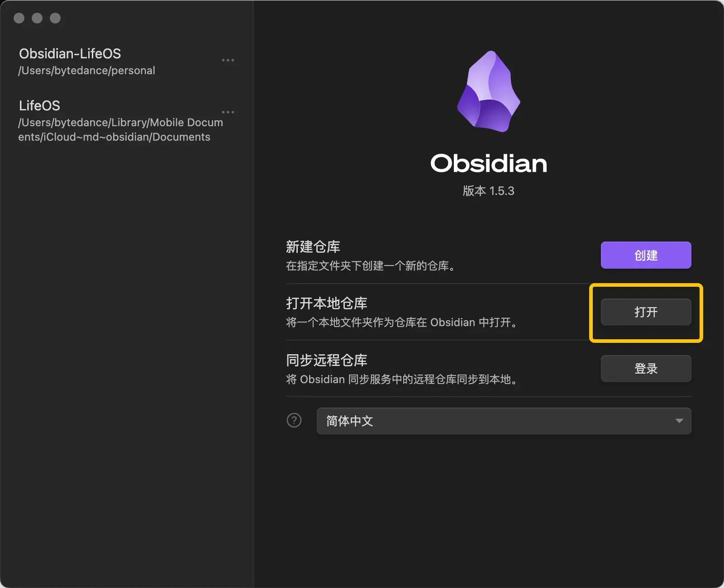The image size is (724, 588).
Task: Open the 简体中文 language dropdown
Action: point(504,421)
